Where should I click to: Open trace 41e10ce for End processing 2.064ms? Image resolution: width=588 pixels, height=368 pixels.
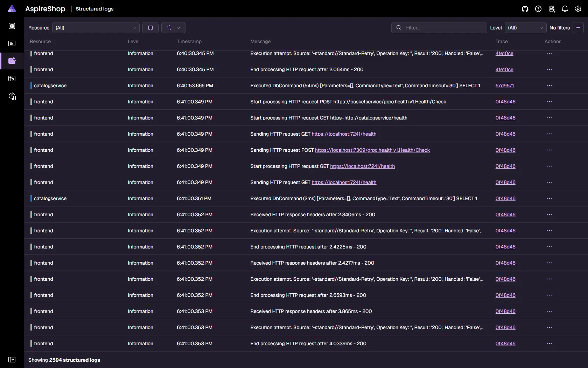504,69
